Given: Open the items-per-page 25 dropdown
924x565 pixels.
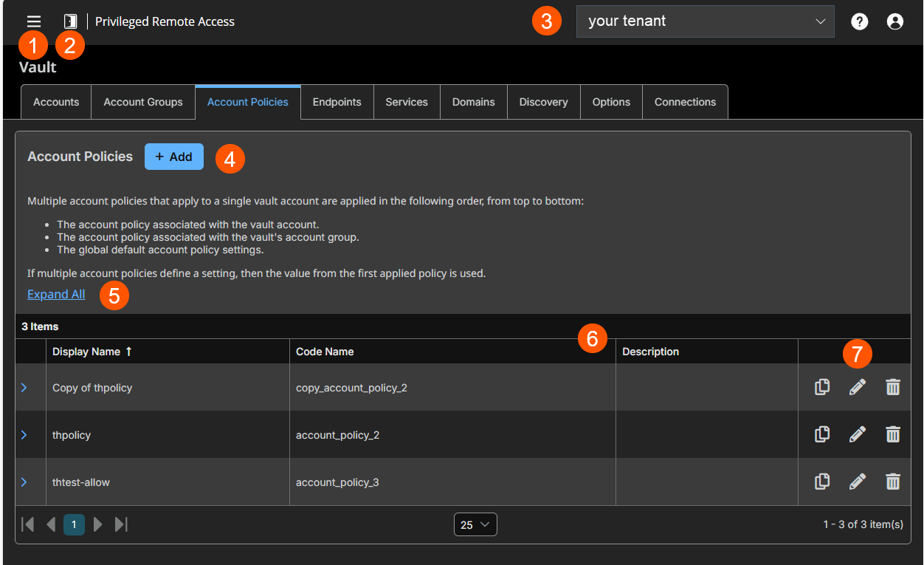Looking at the screenshot, I should click(475, 524).
